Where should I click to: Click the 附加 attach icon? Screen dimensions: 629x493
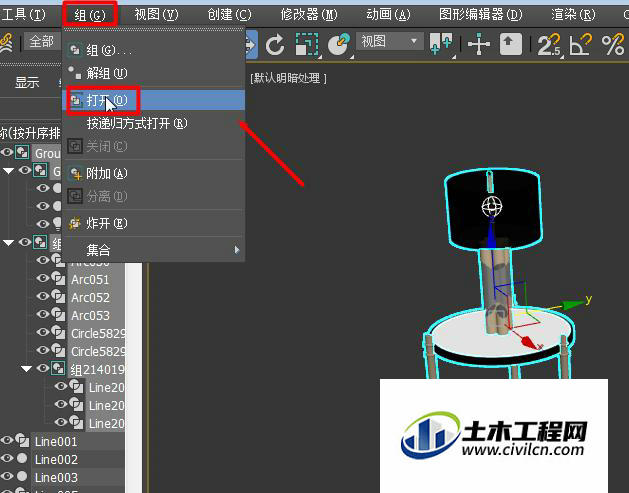(x=75, y=174)
